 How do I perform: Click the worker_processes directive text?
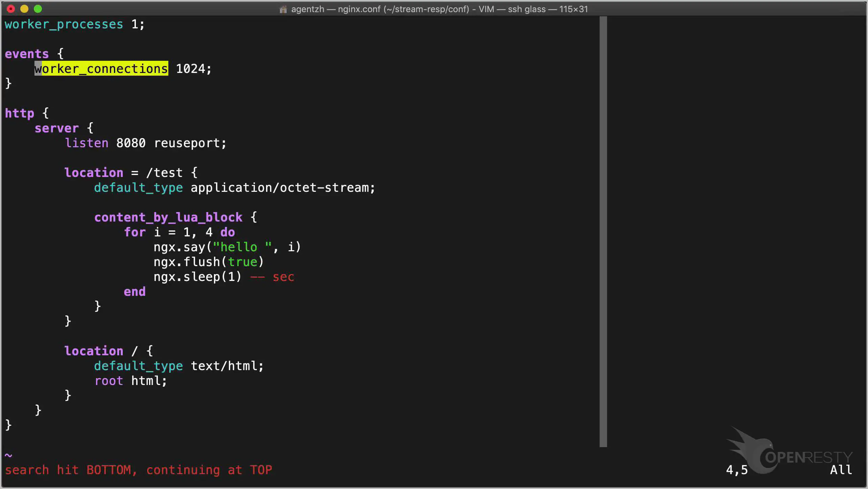(64, 24)
